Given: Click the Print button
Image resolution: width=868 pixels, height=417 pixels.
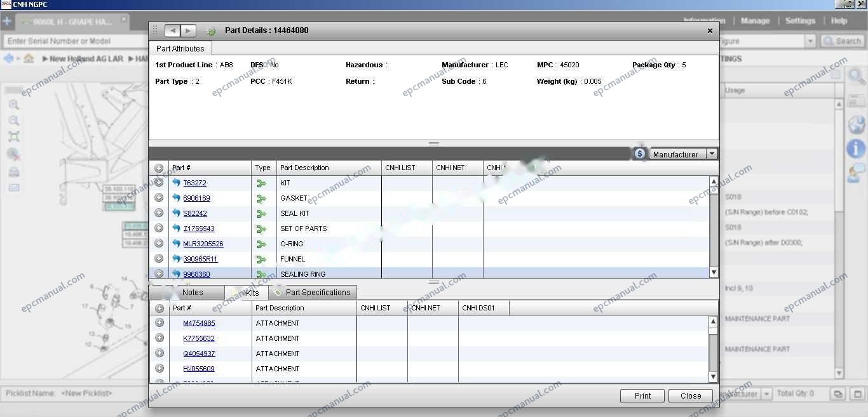Looking at the screenshot, I should 642,396.
